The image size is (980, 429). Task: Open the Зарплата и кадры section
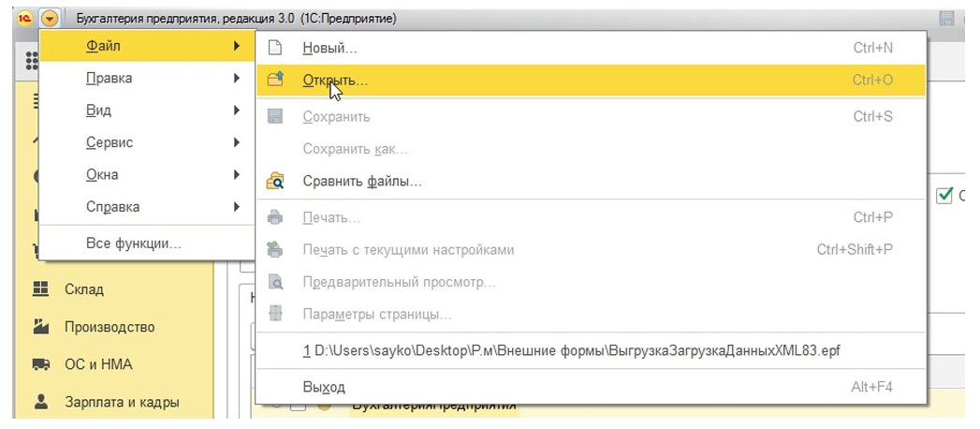pyautogui.click(x=122, y=402)
